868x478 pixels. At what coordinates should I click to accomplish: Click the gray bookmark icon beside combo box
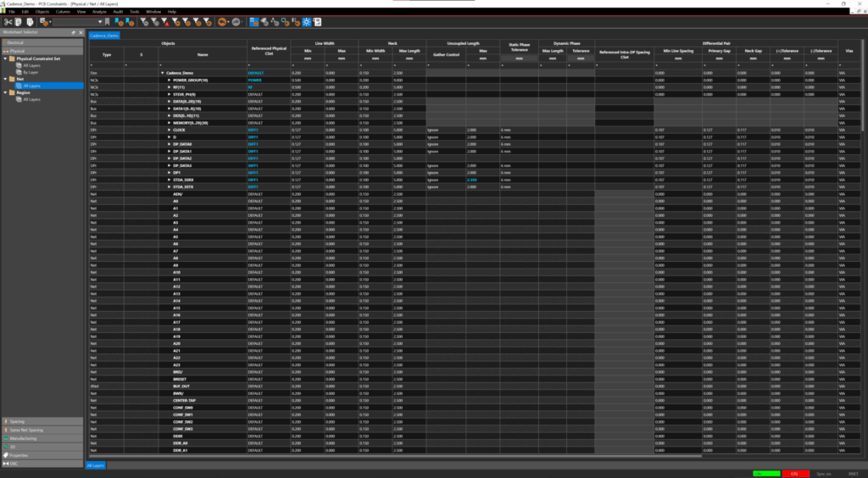pos(108,22)
